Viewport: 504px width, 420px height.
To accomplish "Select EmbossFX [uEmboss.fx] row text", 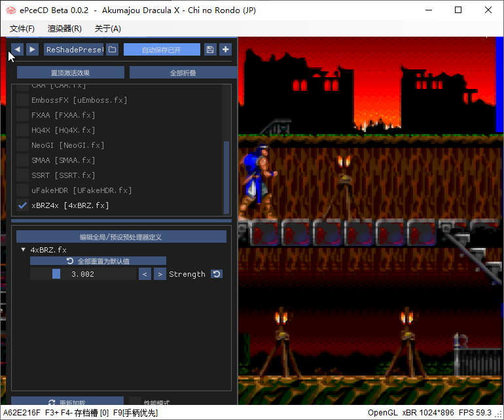I will pyautogui.click(x=79, y=100).
